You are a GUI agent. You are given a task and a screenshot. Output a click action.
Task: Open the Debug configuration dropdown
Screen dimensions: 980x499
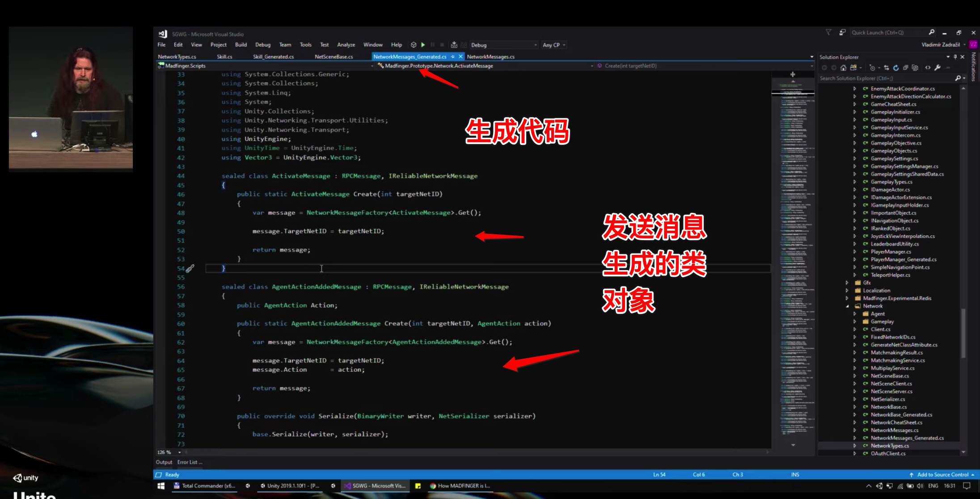coord(535,45)
